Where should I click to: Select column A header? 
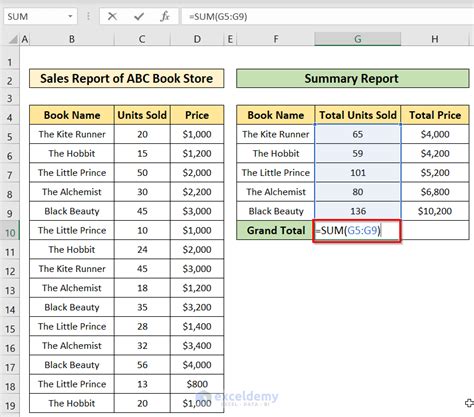coord(24,39)
